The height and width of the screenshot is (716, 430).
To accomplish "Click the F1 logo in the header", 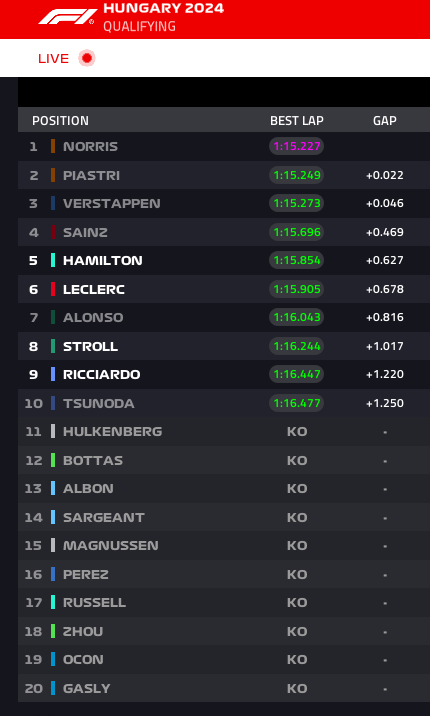I will 68,16.
